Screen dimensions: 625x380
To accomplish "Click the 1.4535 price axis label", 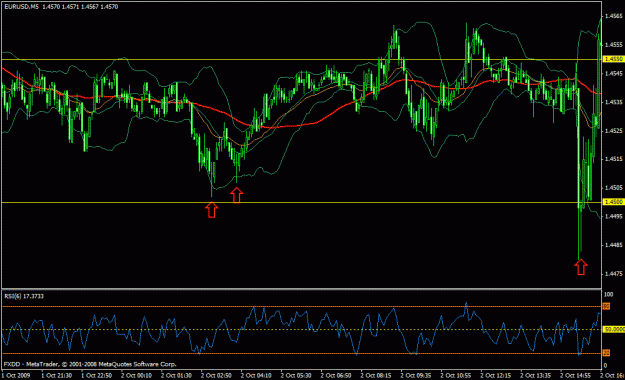I will coord(614,102).
